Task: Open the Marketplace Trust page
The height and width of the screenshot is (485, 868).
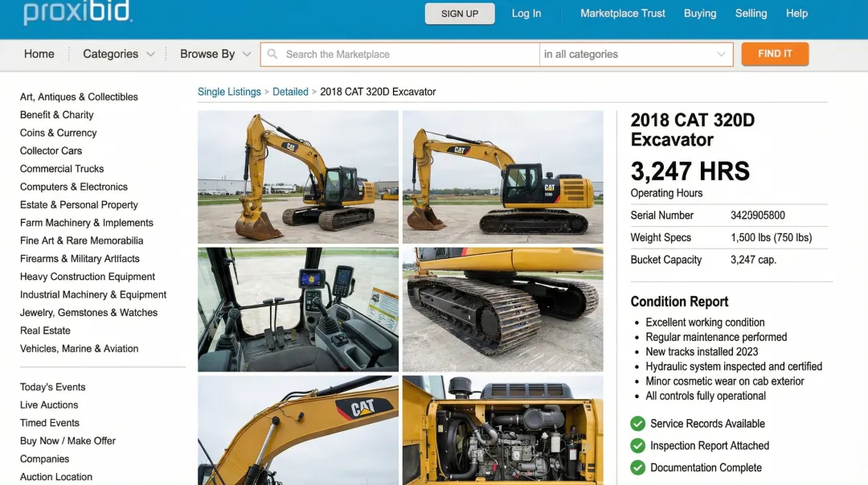Action: coord(622,14)
